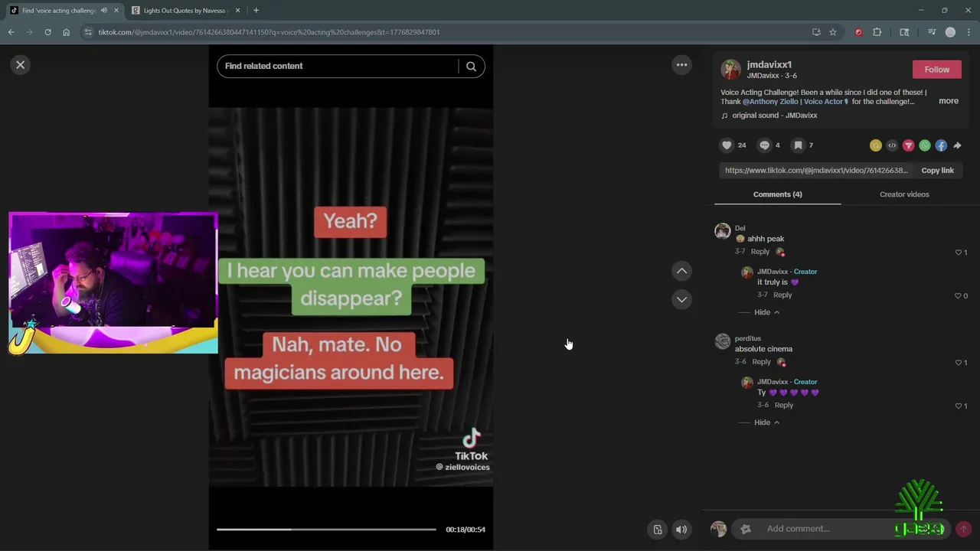
Task: Open more share options arrow
Action: 957,145
